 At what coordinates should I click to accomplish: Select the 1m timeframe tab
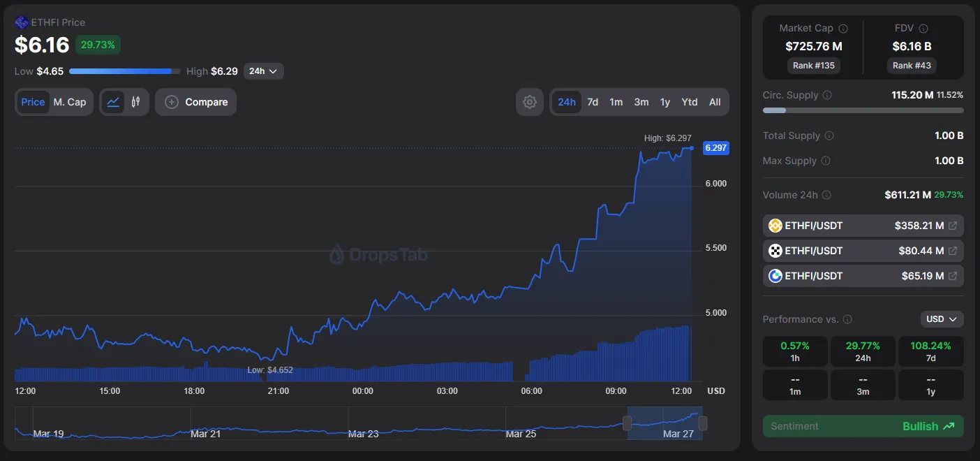pos(616,102)
